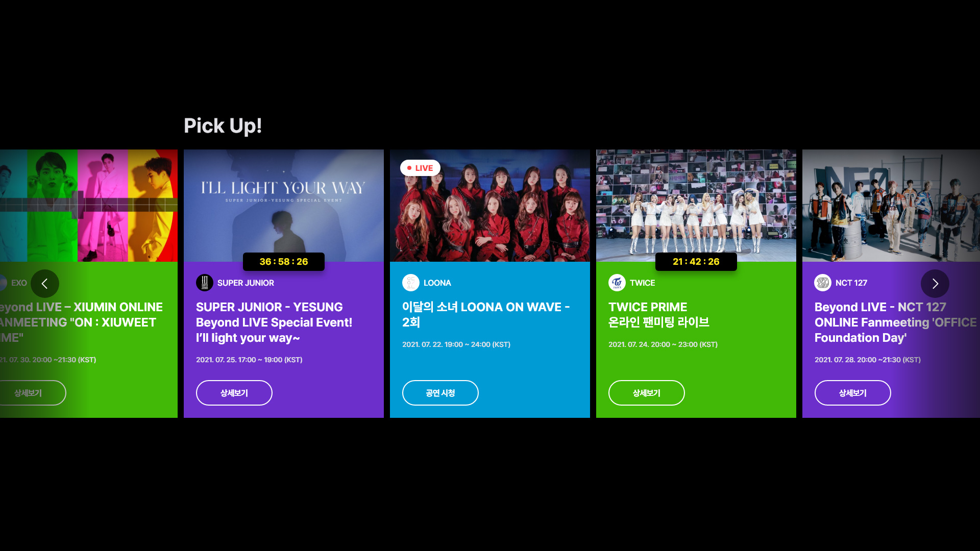Viewport: 980px width, 551px height.
Task: Click the EXO artist name label
Action: [x=19, y=283]
